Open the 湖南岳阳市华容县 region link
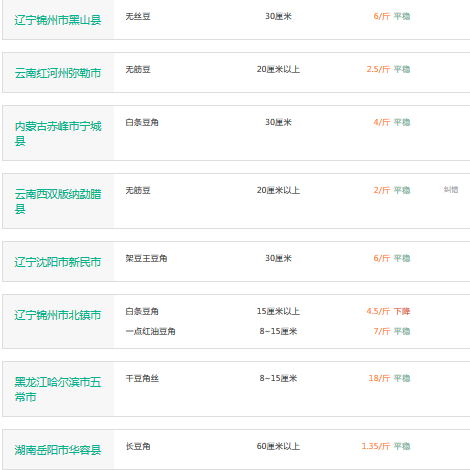 (58, 450)
